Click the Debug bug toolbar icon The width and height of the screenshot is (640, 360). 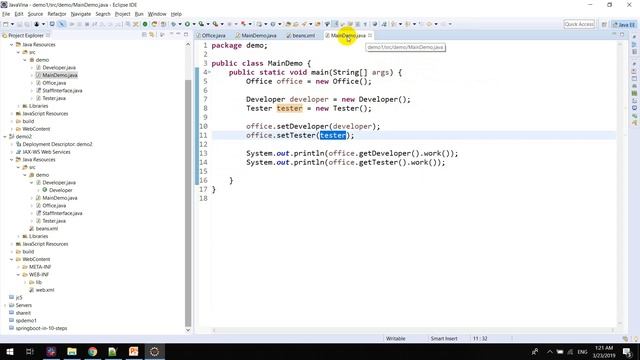[x=173, y=24]
